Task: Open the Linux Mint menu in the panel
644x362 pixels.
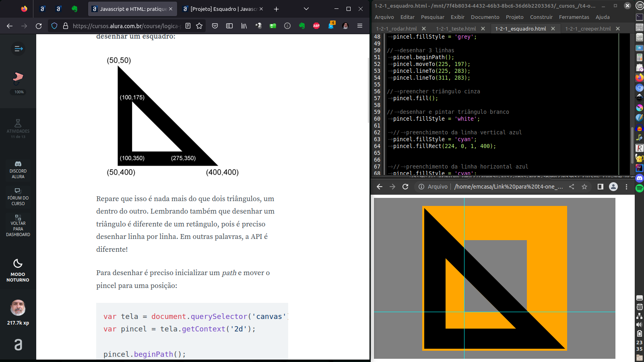Action: pyautogui.click(x=640, y=6)
